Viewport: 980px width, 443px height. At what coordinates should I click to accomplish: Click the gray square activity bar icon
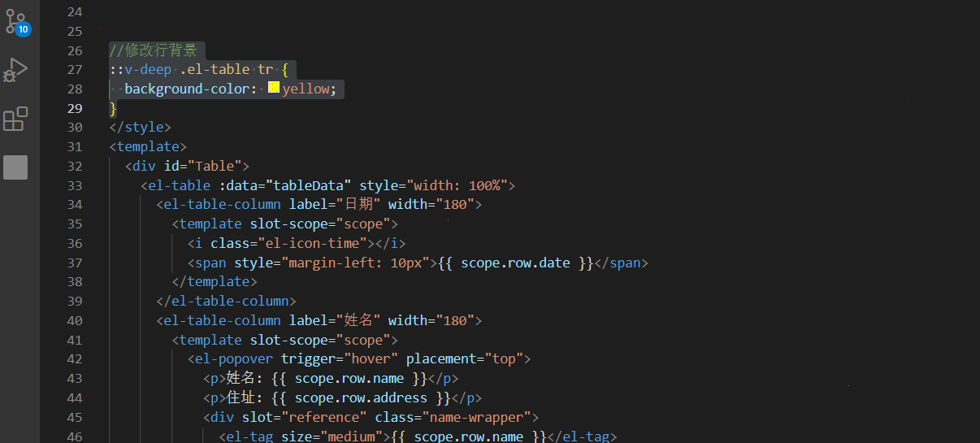pyautogui.click(x=15, y=167)
